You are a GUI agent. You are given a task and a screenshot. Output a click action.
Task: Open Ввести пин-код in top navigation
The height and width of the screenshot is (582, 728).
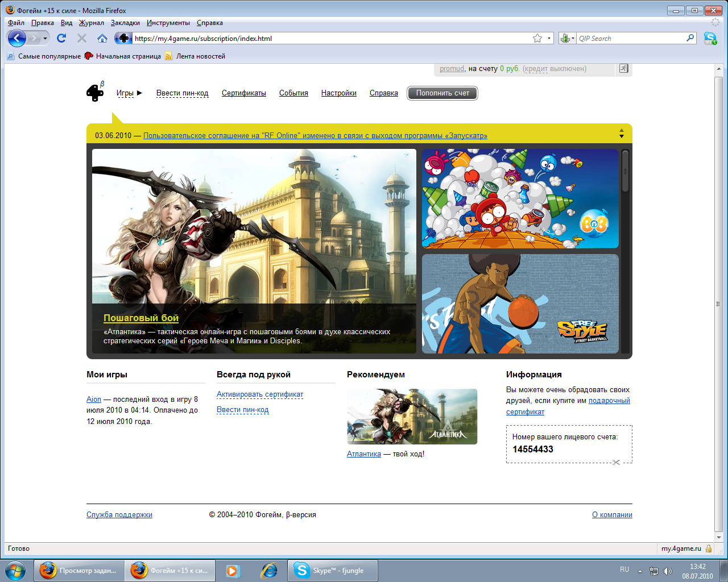coord(183,93)
